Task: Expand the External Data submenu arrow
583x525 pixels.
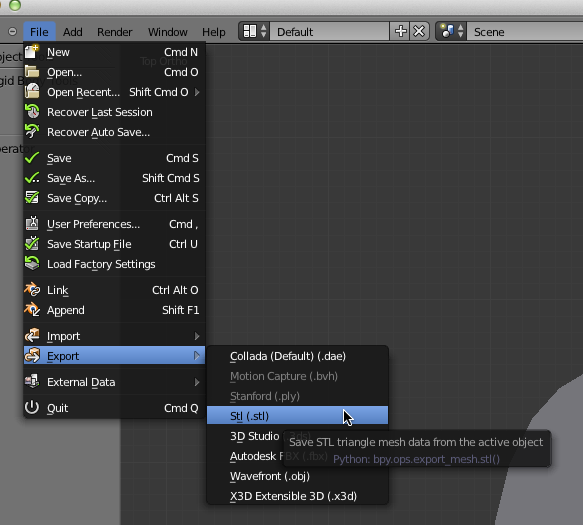Action: [x=197, y=382]
